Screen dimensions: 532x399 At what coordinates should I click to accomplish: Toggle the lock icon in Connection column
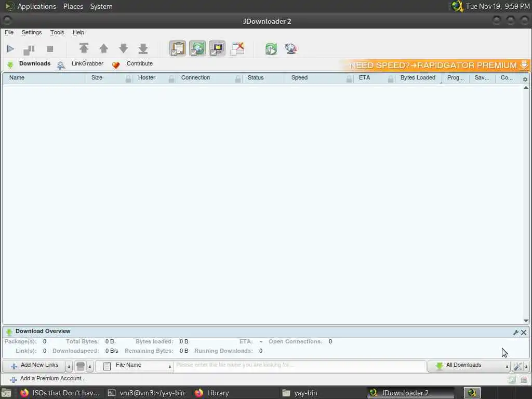point(238,79)
